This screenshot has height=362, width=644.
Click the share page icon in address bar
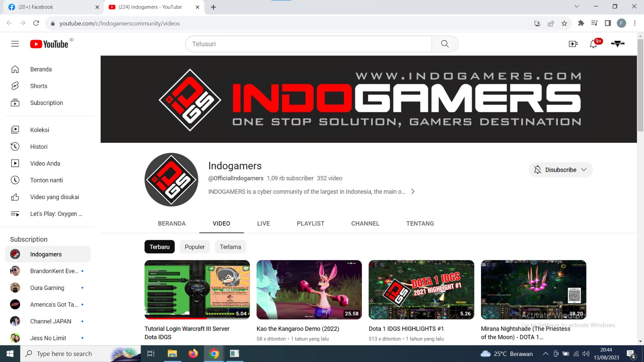pyautogui.click(x=551, y=23)
